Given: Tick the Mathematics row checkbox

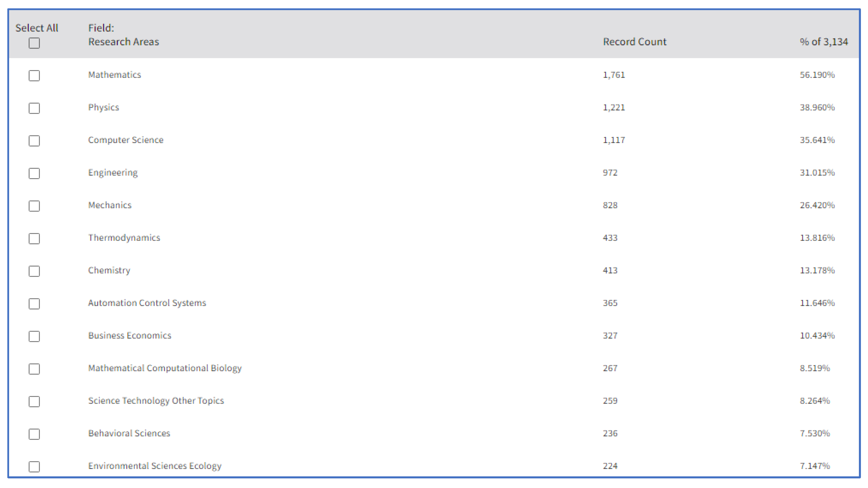Looking at the screenshot, I should pos(34,75).
